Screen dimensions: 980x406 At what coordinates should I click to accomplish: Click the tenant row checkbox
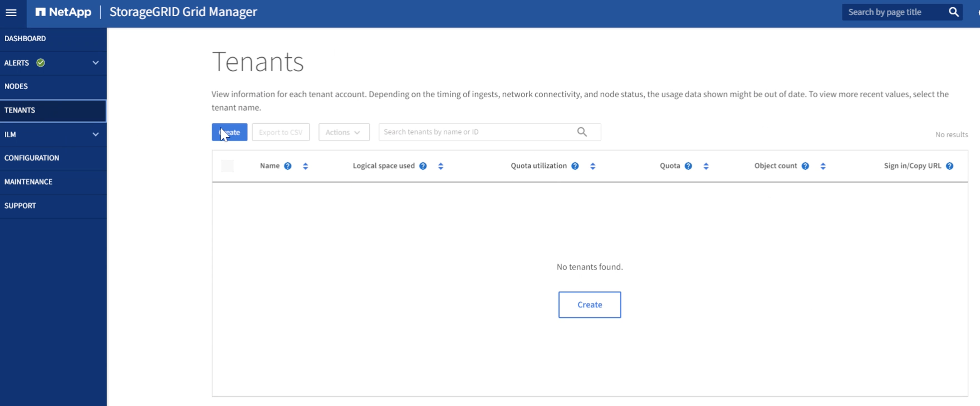(x=227, y=165)
